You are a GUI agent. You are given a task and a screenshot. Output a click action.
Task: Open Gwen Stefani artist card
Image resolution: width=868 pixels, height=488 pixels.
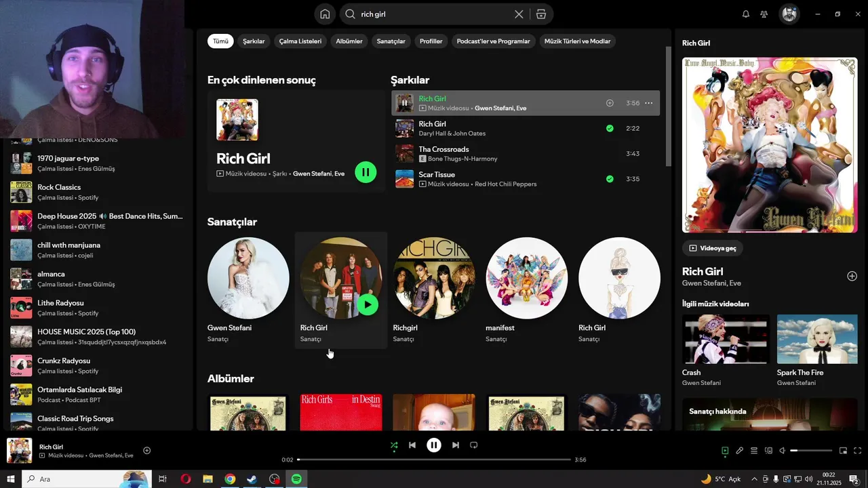point(248,290)
